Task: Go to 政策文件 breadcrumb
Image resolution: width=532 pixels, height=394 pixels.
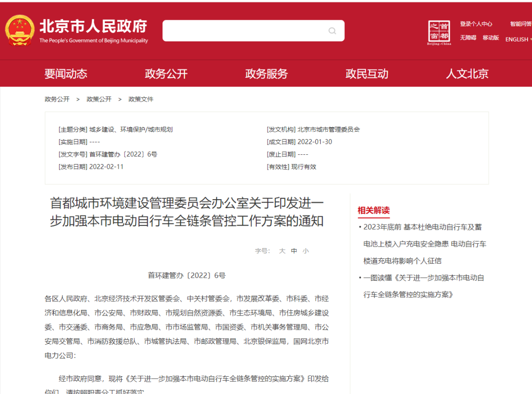Action: tap(141, 99)
